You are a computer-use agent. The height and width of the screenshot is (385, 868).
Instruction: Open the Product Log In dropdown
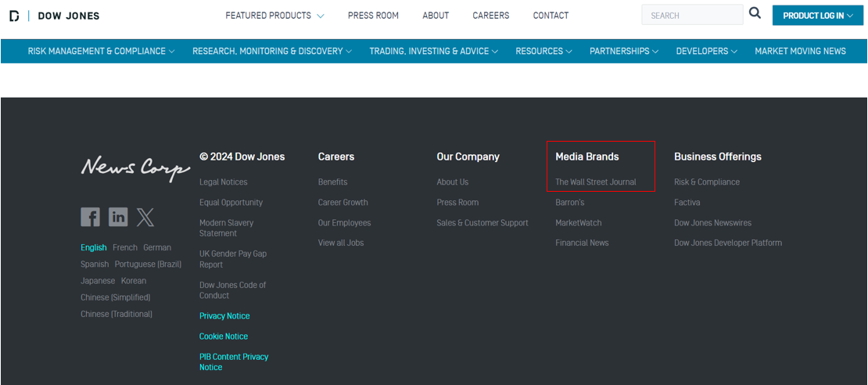[818, 16]
